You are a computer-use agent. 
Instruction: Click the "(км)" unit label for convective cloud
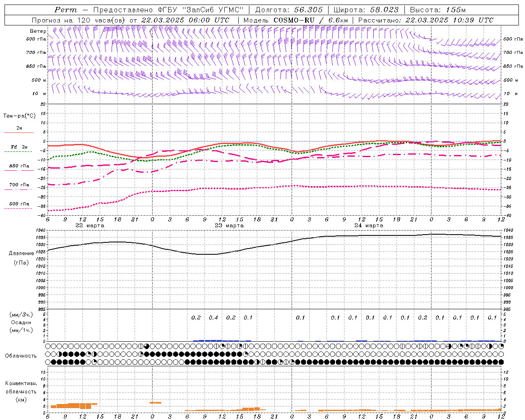click(21, 399)
